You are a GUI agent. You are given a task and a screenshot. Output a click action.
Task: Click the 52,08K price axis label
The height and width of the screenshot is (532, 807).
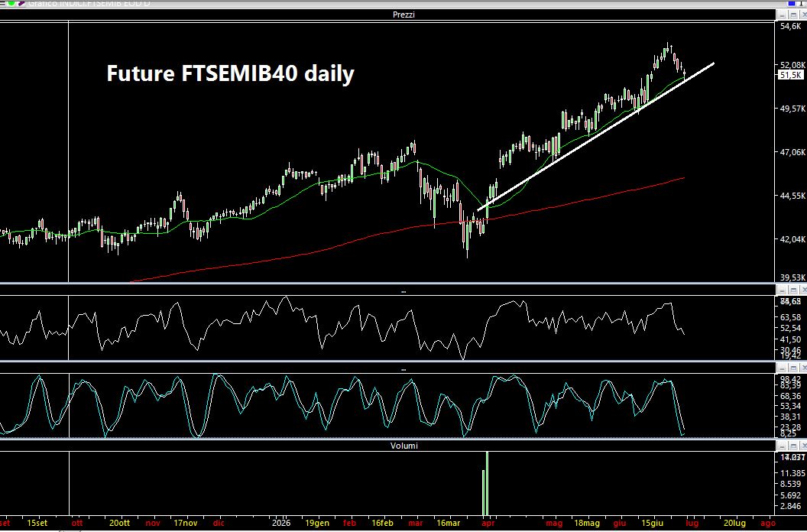792,65
